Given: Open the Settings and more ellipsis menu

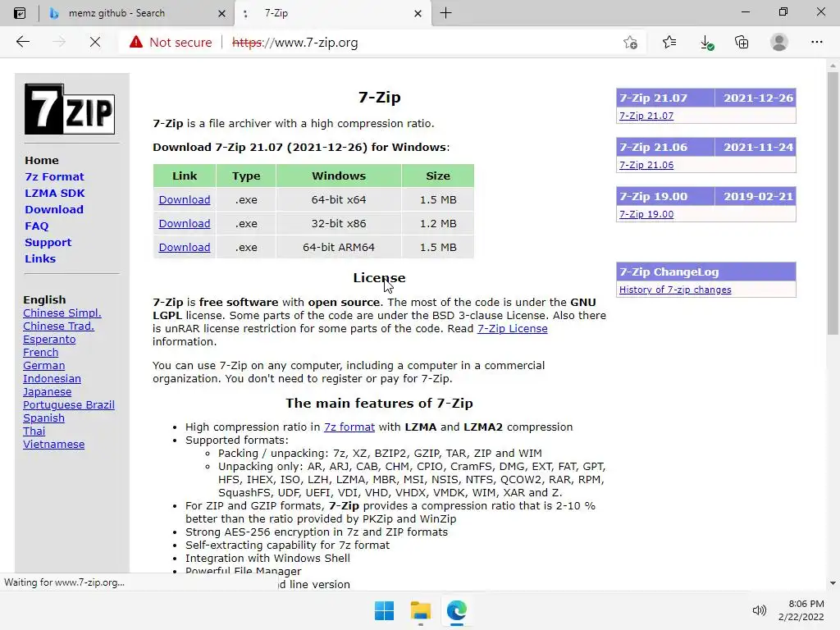Looking at the screenshot, I should coord(816,42).
